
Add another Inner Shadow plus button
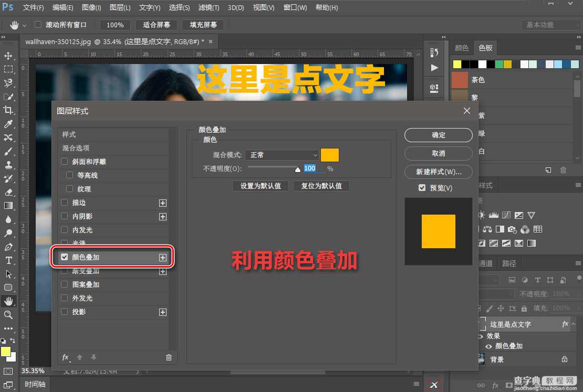pyautogui.click(x=163, y=217)
